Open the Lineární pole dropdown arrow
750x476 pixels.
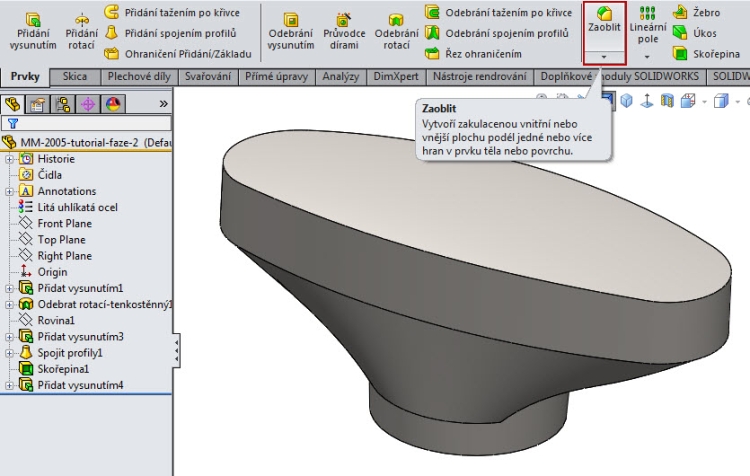point(647,57)
